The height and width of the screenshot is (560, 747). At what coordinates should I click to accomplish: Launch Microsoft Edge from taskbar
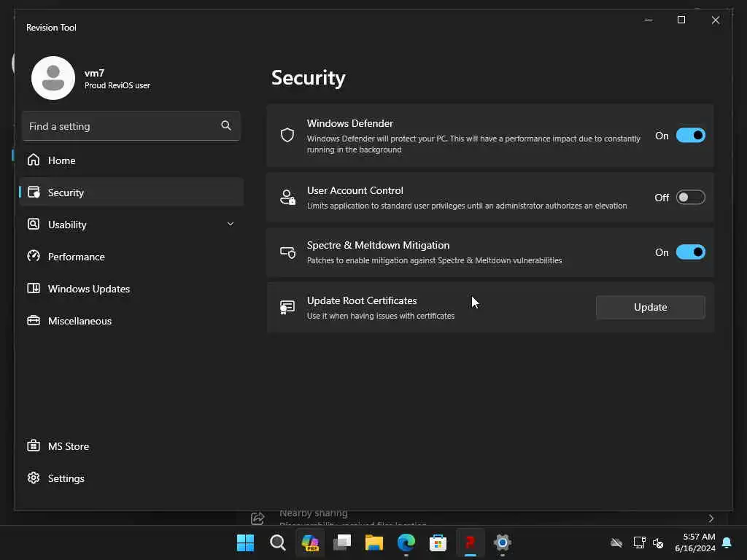406,542
